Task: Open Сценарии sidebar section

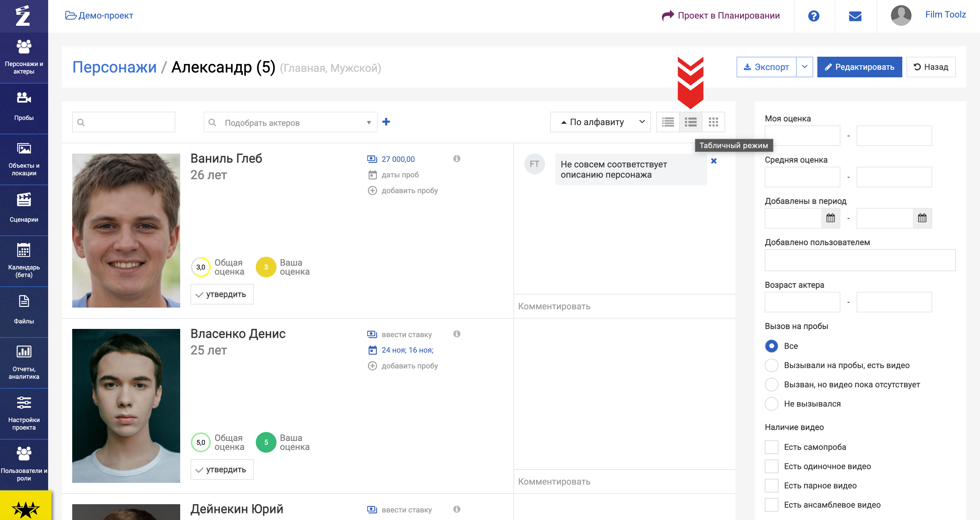Action: pyautogui.click(x=24, y=210)
